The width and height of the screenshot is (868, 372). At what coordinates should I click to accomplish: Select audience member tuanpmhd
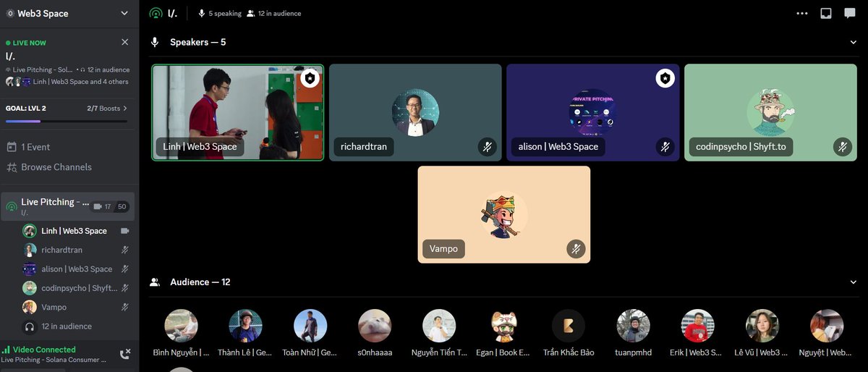[x=633, y=333]
